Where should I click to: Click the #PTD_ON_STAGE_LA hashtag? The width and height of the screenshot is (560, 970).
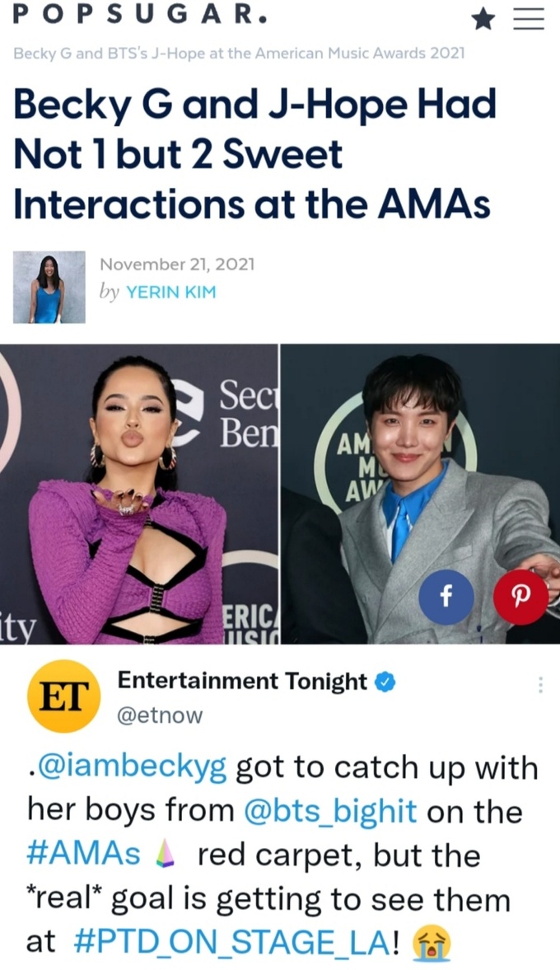(231, 944)
